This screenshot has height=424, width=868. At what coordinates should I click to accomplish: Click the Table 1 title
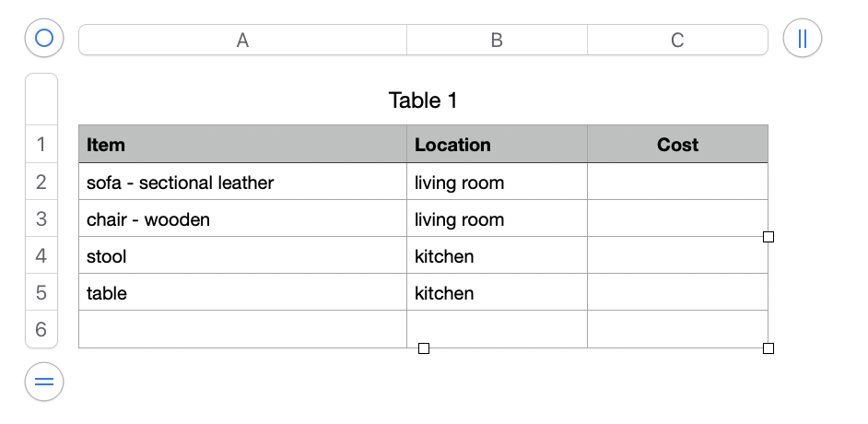(x=423, y=100)
